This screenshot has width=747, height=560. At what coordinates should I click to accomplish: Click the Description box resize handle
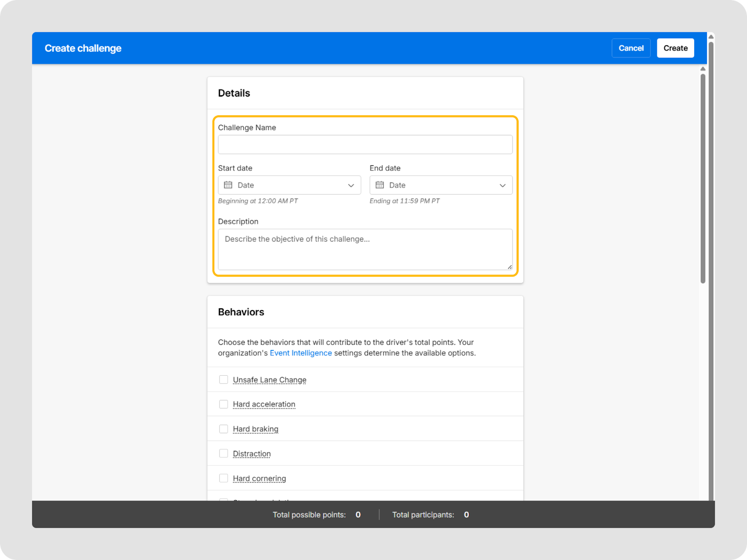click(509, 267)
